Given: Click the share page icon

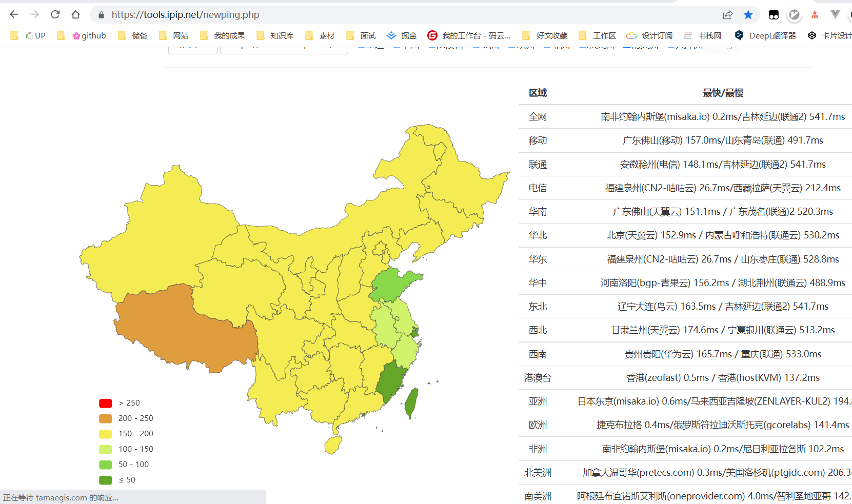Looking at the screenshot, I should [x=728, y=14].
